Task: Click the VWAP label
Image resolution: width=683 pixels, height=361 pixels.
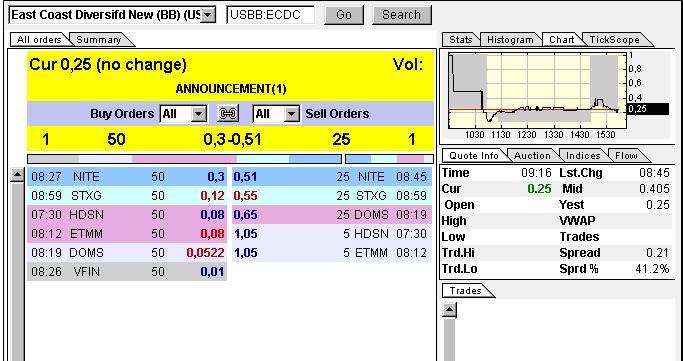Action: (x=577, y=221)
